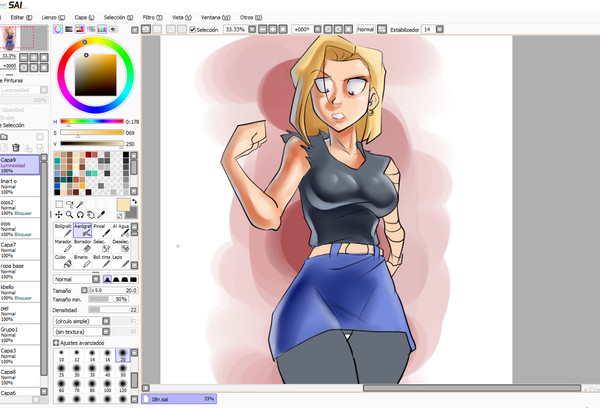
Task: Select the Pincel brush tool
Action: pos(101,230)
